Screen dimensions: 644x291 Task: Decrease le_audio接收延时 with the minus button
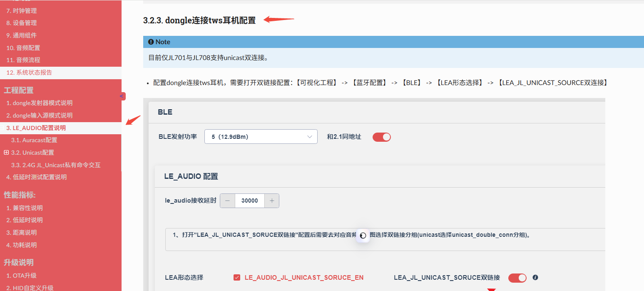(227, 201)
